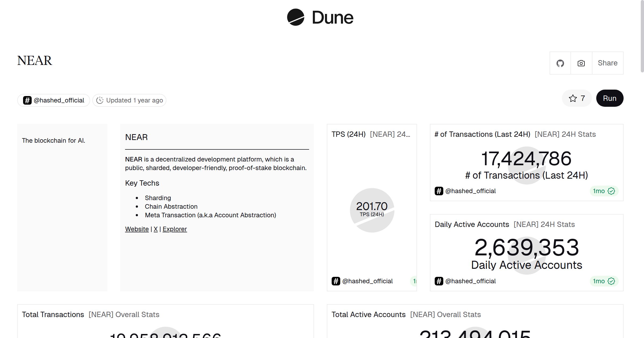Viewport: 644px width, 338px height.
Task: Click the verified badge on the Transactions card
Action: coord(611,191)
